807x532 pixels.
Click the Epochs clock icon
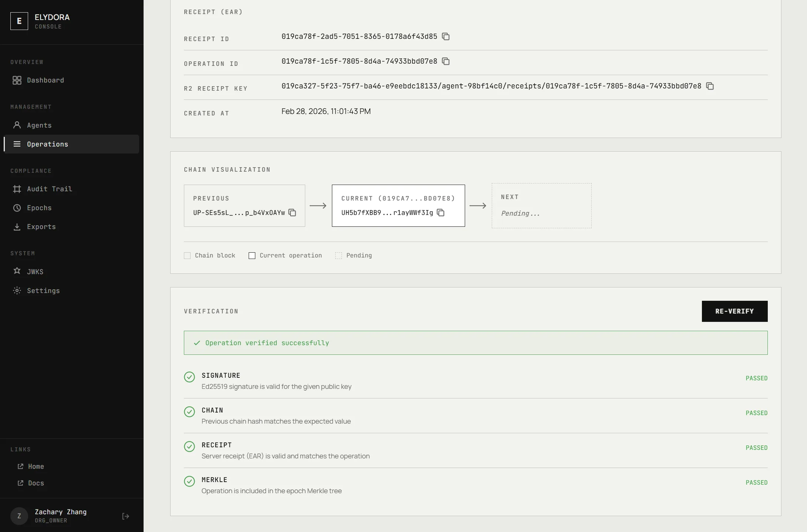(17, 208)
